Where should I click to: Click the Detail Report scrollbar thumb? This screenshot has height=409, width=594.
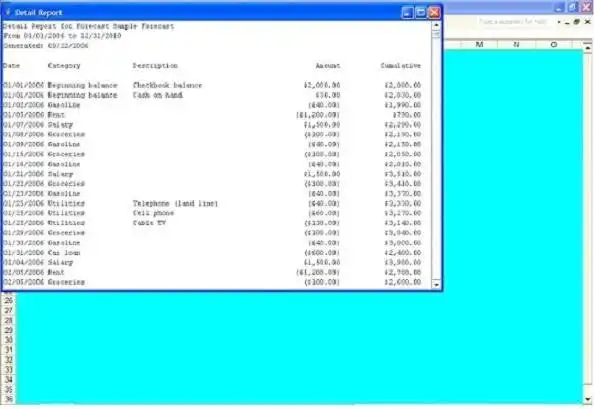point(436,34)
